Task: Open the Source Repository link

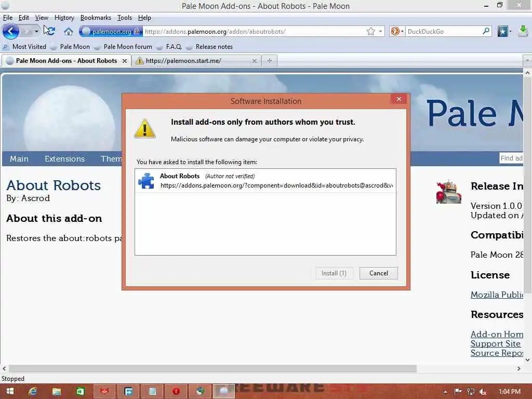Action: 497,353
